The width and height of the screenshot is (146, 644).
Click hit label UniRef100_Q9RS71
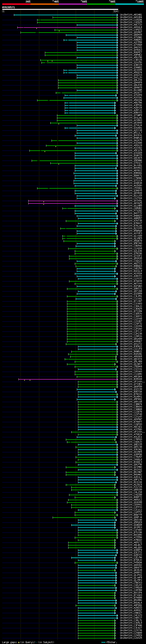click(131, 289)
